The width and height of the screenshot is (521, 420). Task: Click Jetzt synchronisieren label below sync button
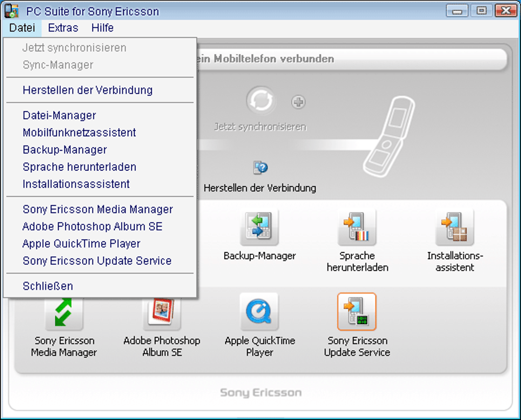pos(260,127)
